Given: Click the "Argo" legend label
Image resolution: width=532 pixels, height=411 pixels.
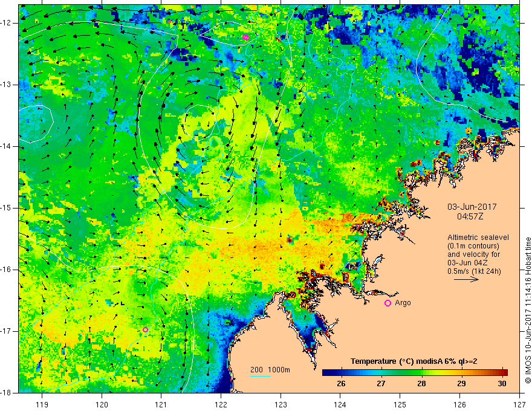Looking at the screenshot, I should (x=403, y=303).
